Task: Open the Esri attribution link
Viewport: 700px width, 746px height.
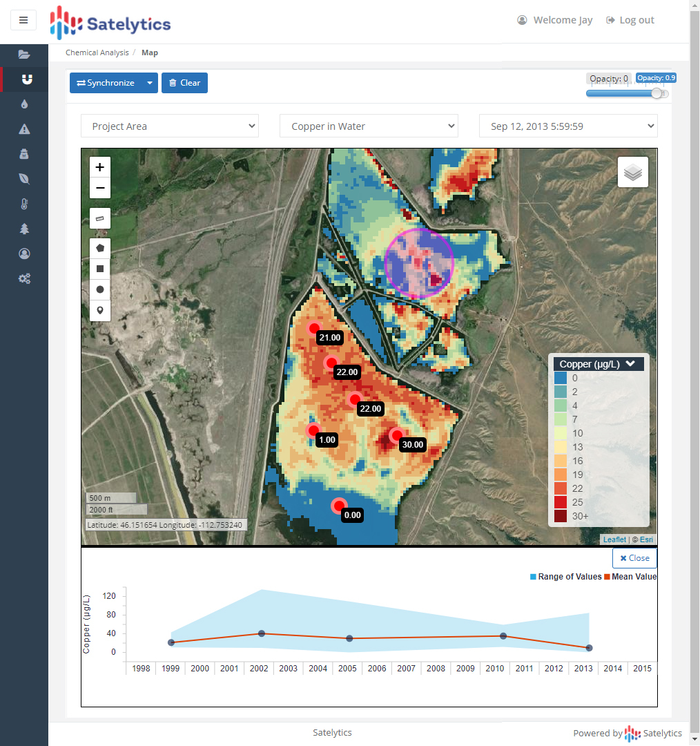Action: pyautogui.click(x=646, y=539)
